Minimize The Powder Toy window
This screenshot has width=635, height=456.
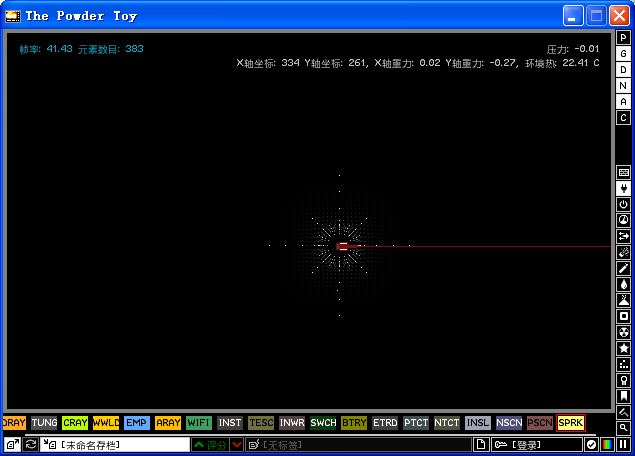pos(573,16)
